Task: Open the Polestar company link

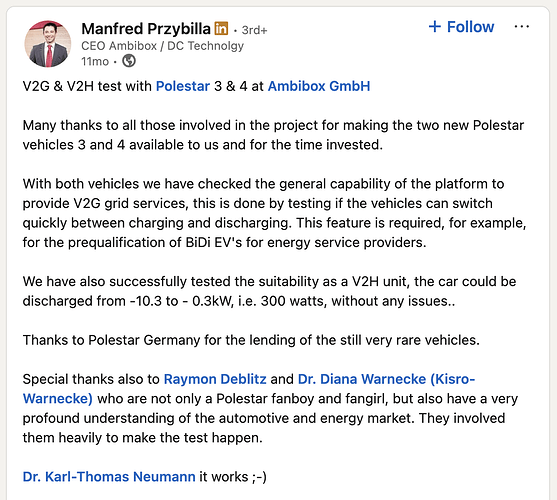Action: [x=183, y=86]
